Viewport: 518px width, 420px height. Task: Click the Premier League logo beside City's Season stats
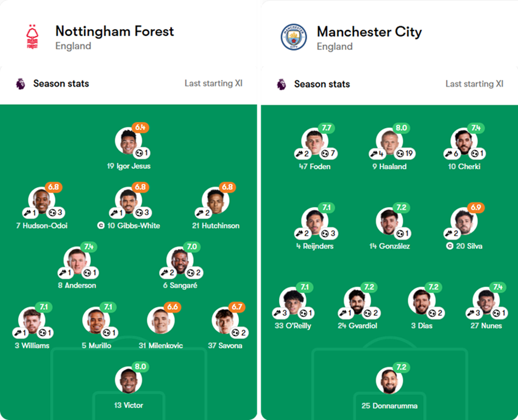point(282,84)
